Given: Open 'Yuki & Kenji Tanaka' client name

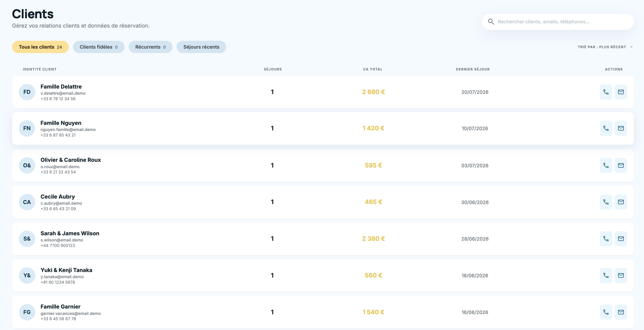Looking at the screenshot, I should coord(66,270).
